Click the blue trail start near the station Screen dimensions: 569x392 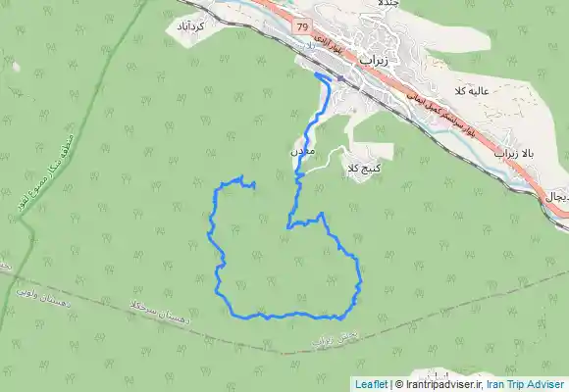click(317, 74)
